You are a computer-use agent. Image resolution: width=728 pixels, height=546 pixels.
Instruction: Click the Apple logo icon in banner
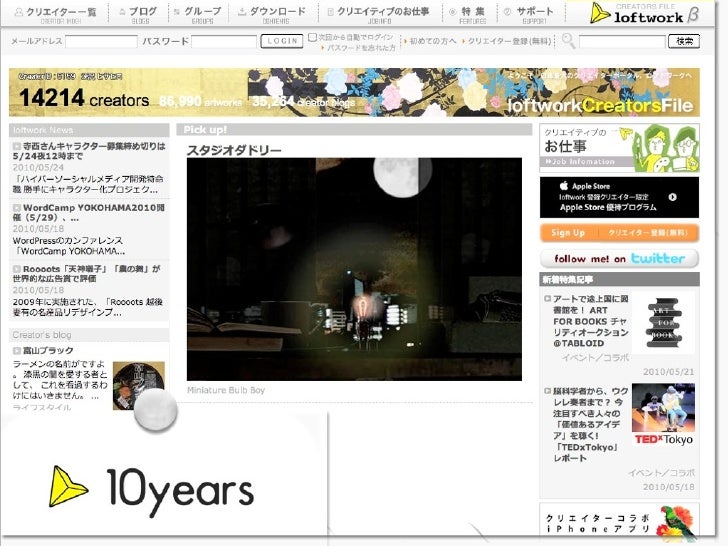click(x=564, y=186)
